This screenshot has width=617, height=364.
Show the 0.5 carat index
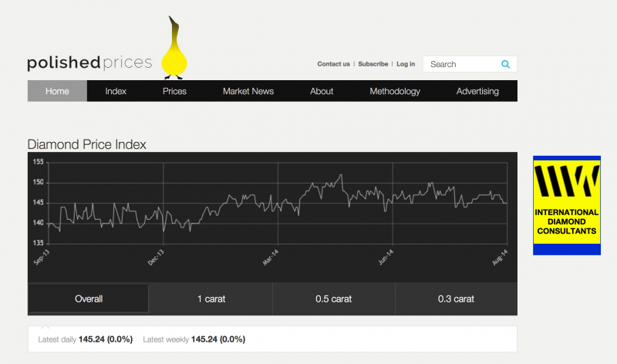pos(333,298)
